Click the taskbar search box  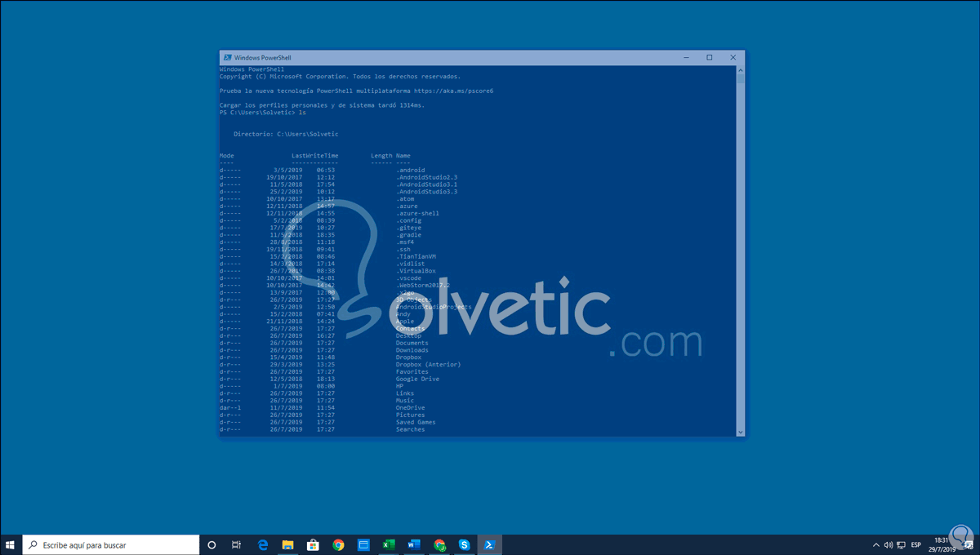click(x=110, y=544)
